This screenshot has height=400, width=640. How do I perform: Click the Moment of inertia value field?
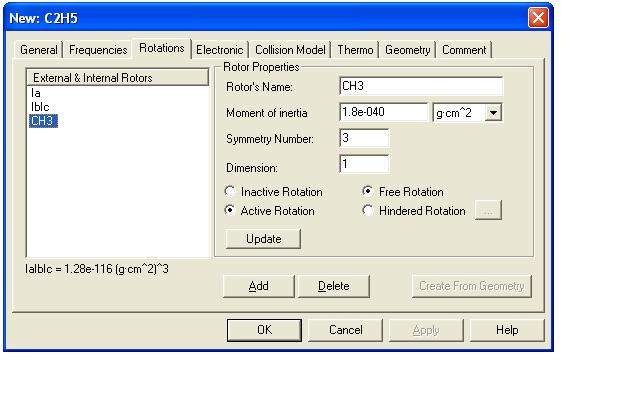(x=383, y=112)
